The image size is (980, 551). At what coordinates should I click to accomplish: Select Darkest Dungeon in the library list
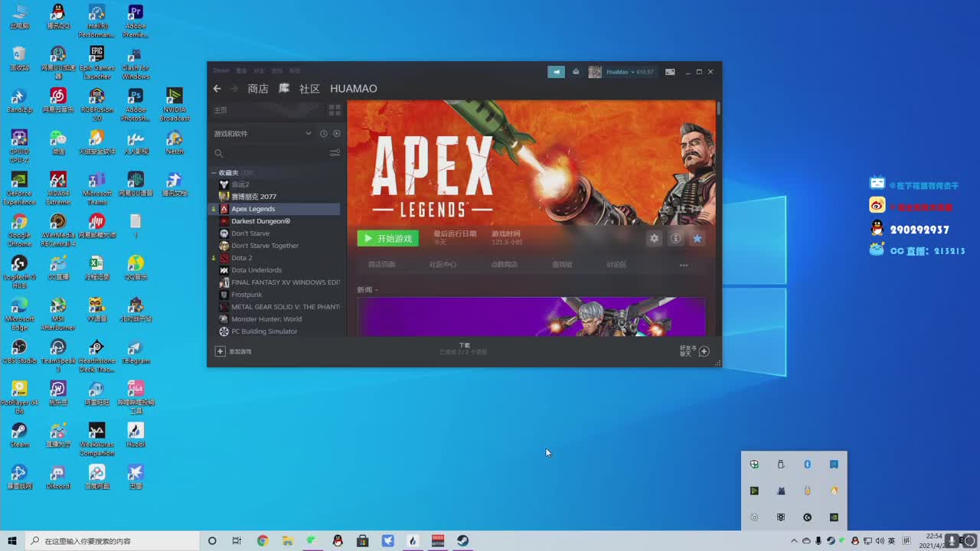click(275, 221)
